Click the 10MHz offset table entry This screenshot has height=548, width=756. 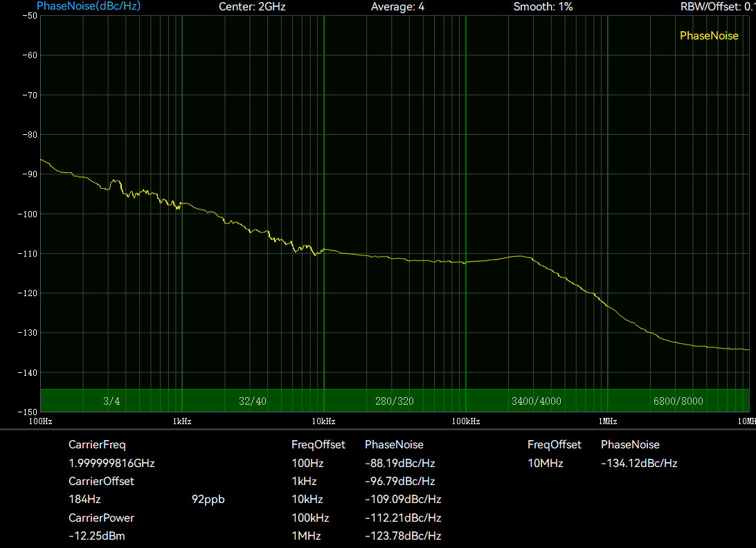546,463
